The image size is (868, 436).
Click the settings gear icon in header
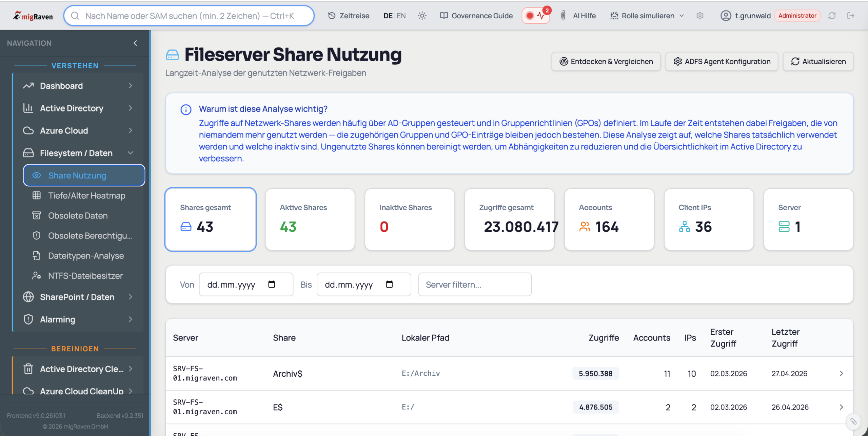tap(700, 16)
